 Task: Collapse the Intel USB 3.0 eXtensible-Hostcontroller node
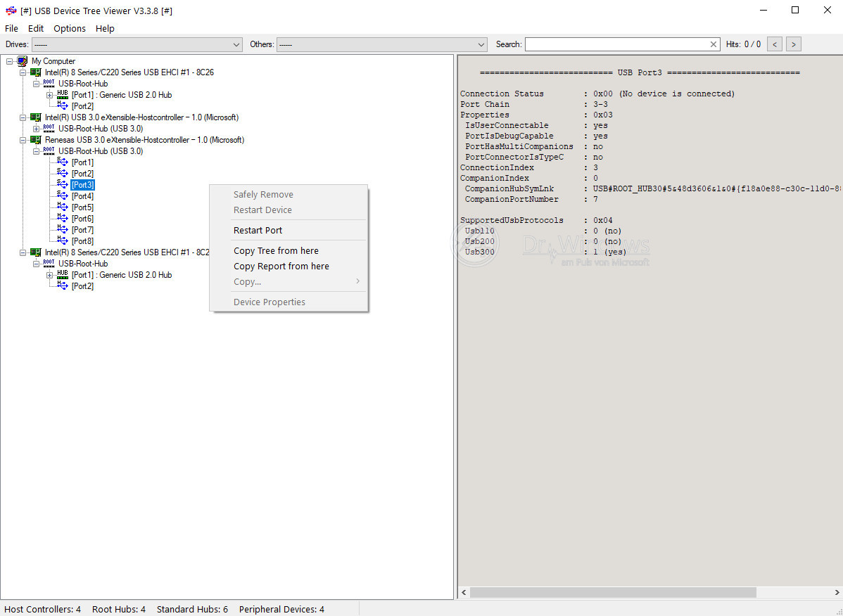23,117
